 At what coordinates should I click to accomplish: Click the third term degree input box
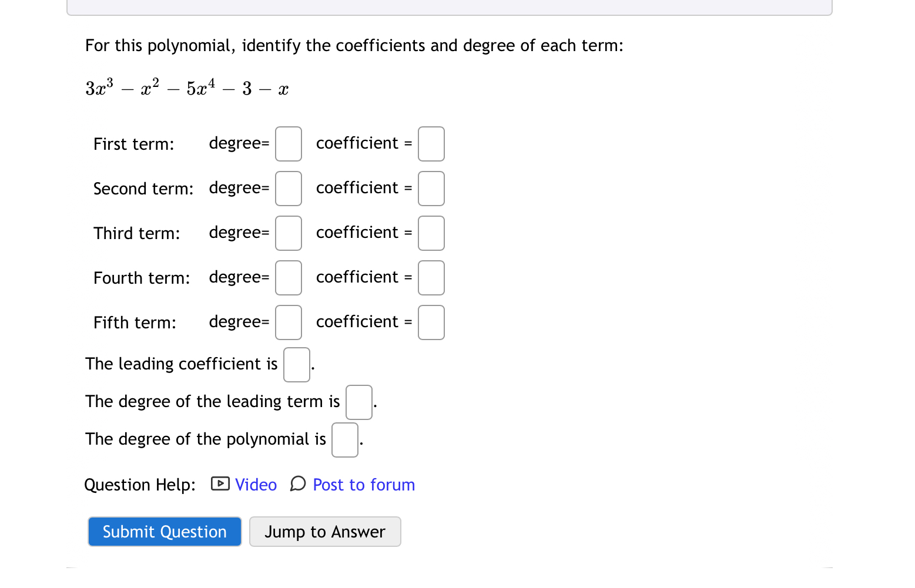[288, 233]
